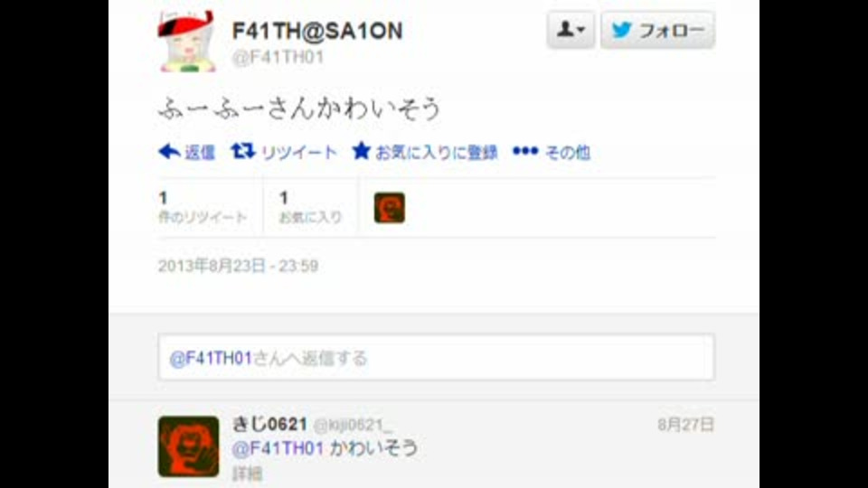This screenshot has width=868, height=488.
Task: View the 1 お気に入り count
Action: 310,208
